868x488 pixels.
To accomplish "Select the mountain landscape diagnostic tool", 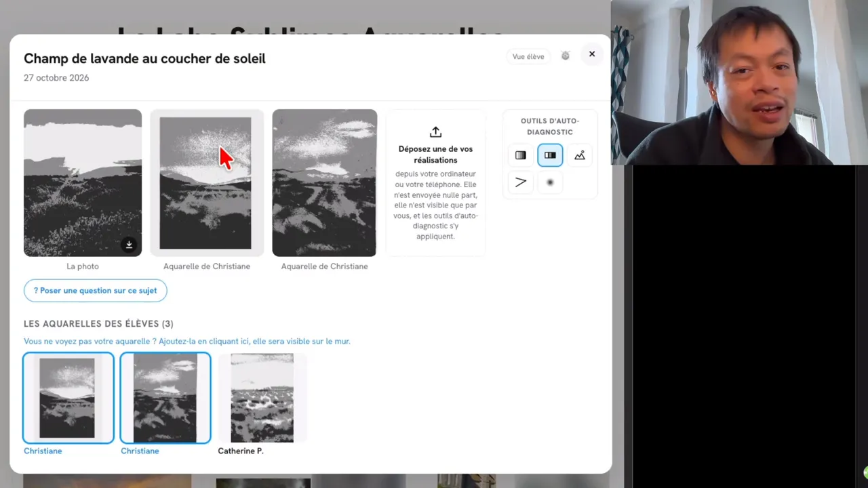I will (580, 155).
